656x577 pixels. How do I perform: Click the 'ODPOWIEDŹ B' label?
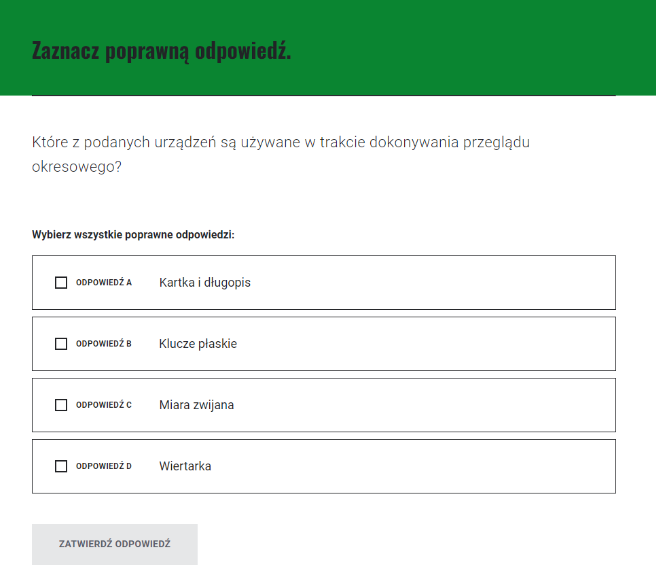point(104,344)
